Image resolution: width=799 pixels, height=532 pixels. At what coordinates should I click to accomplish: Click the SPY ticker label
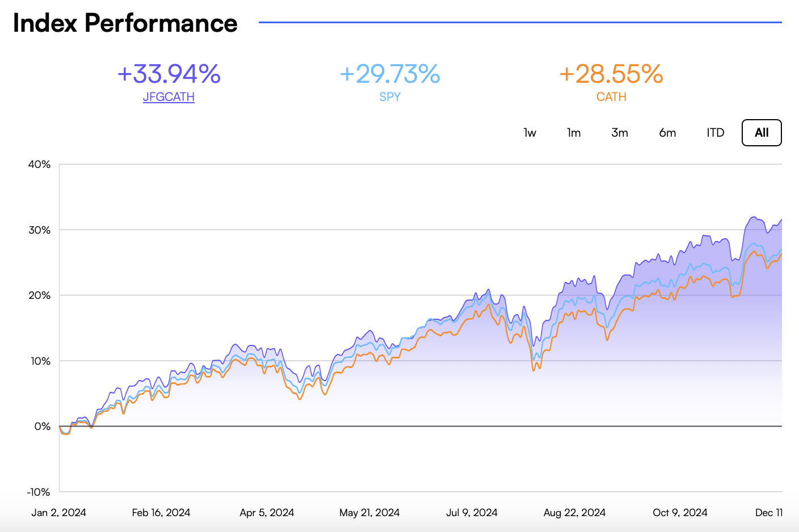(390, 96)
